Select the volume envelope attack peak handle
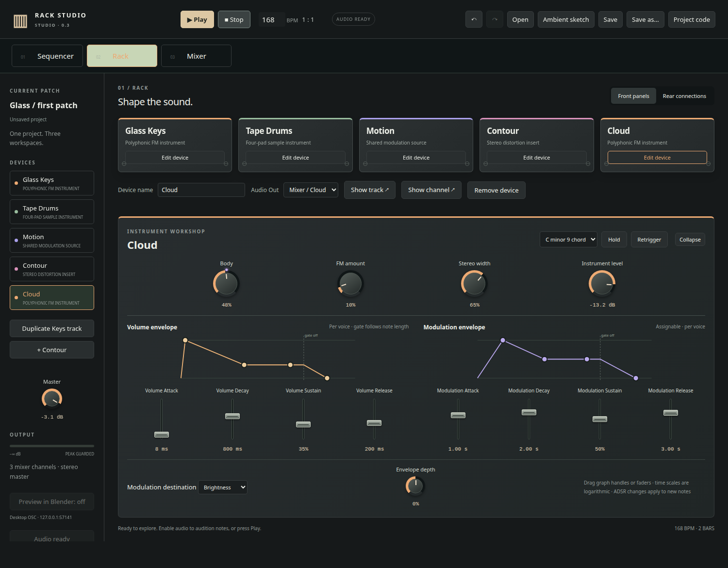This screenshot has width=728, height=568. pyautogui.click(x=185, y=341)
